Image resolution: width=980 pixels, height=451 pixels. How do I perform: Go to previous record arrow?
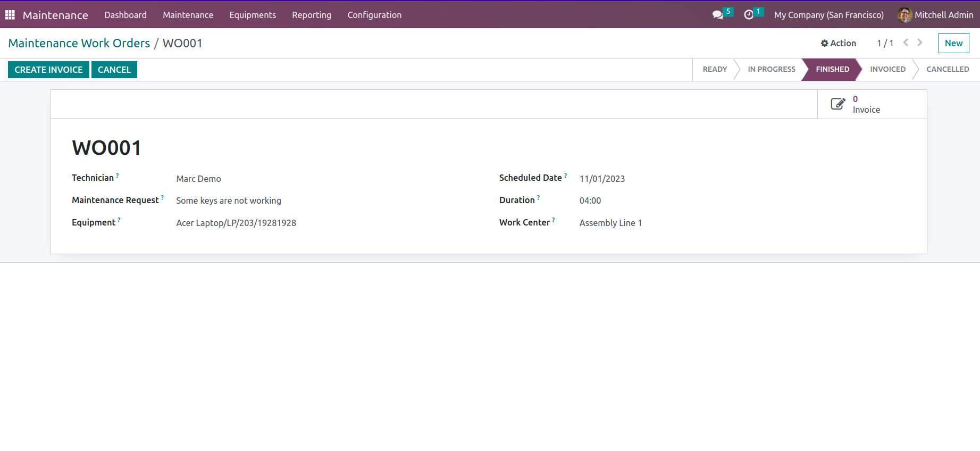(906, 43)
